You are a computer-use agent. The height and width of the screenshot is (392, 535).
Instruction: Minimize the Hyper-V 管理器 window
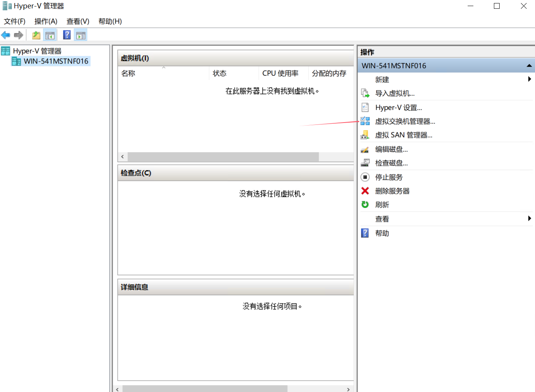[470, 6]
